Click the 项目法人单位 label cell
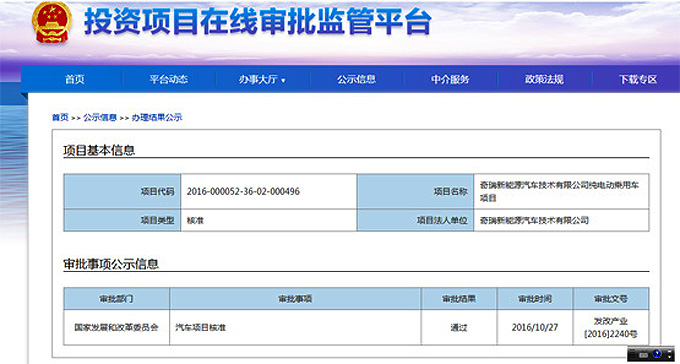 (x=415, y=220)
